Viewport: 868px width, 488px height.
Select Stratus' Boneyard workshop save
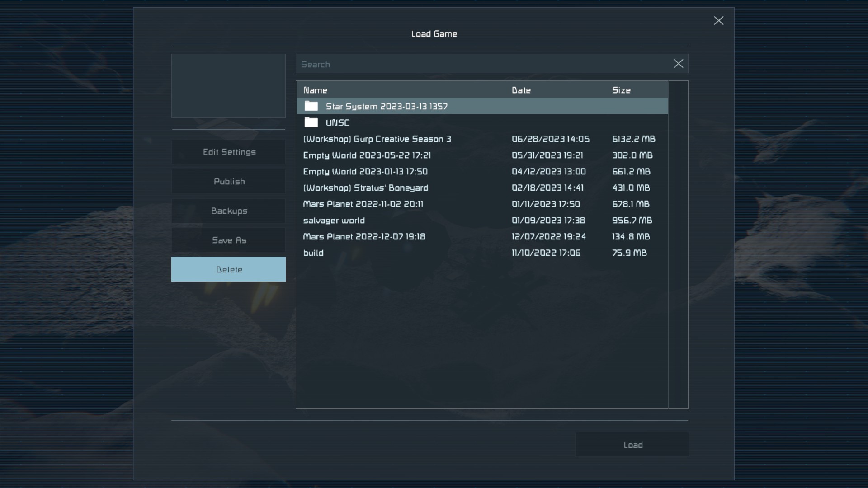point(365,188)
